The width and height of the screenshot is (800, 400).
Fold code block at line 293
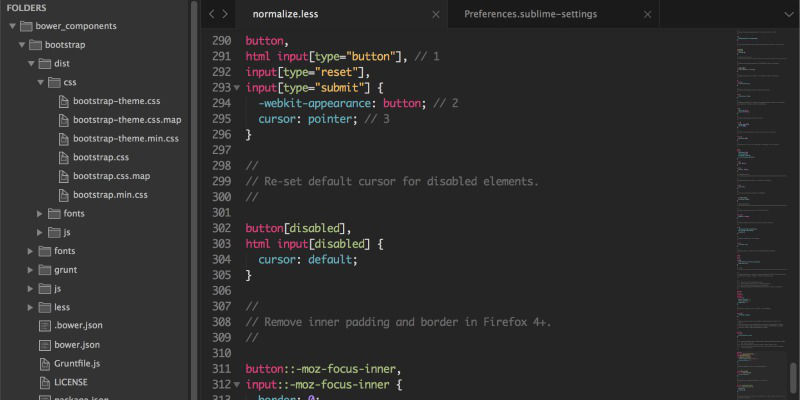[237, 88]
